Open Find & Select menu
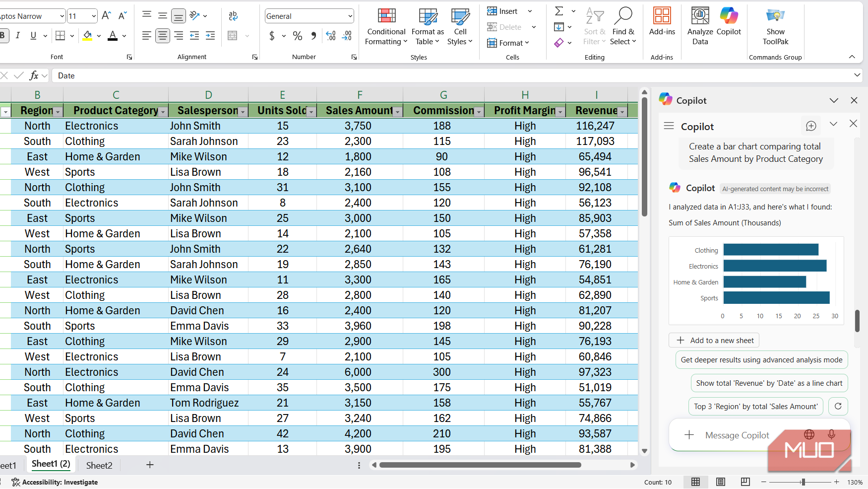 click(x=623, y=26)
